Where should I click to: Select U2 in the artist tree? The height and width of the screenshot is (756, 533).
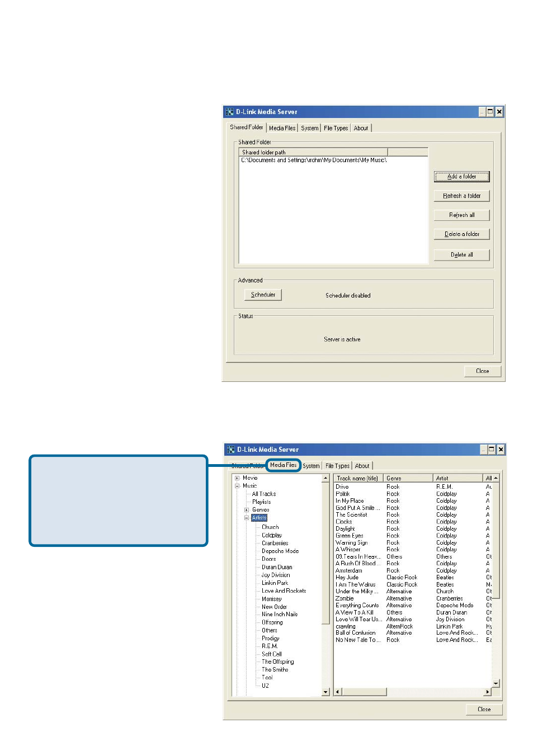(x=265, y=686)
